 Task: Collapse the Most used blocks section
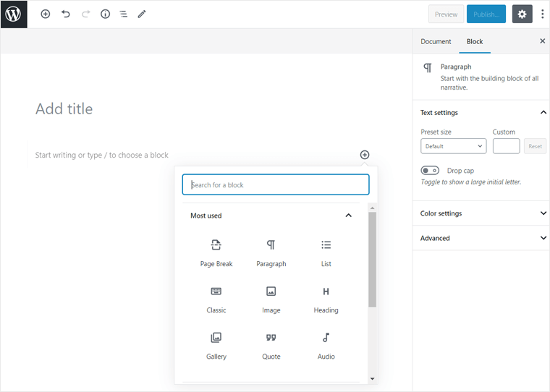click(x=348, y=216)
